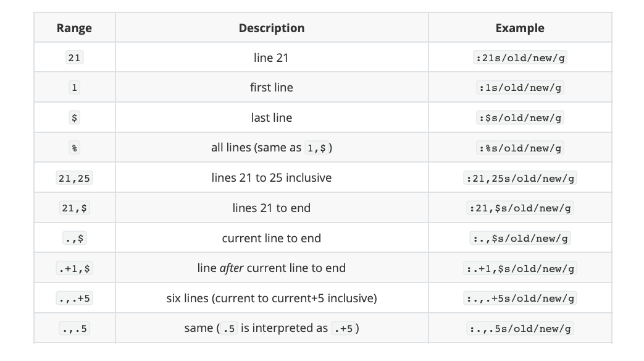Click the :21,$s/old/new/g example
The width and height of the screenshot is (644, 361).
tap(520, 208)
